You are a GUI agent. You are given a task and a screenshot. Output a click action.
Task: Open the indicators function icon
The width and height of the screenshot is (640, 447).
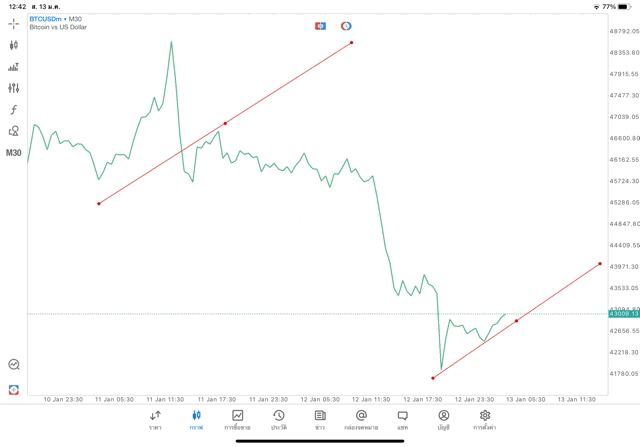click(x=14, y=110)
